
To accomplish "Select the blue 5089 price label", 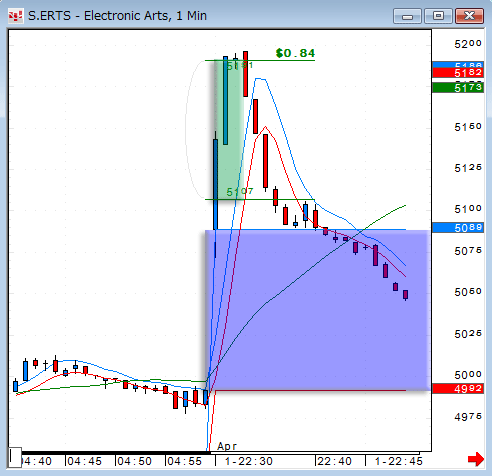I will [458, 228].
